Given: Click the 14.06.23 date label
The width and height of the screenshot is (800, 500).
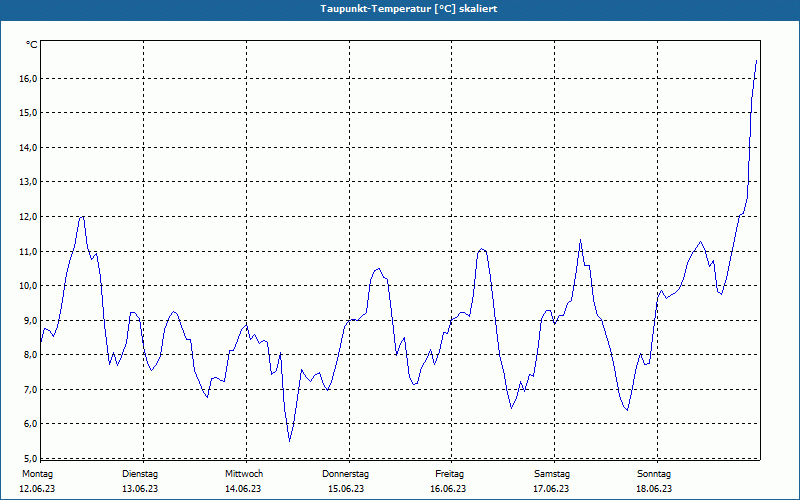Looking at the screenshot, I should point(243,489).
